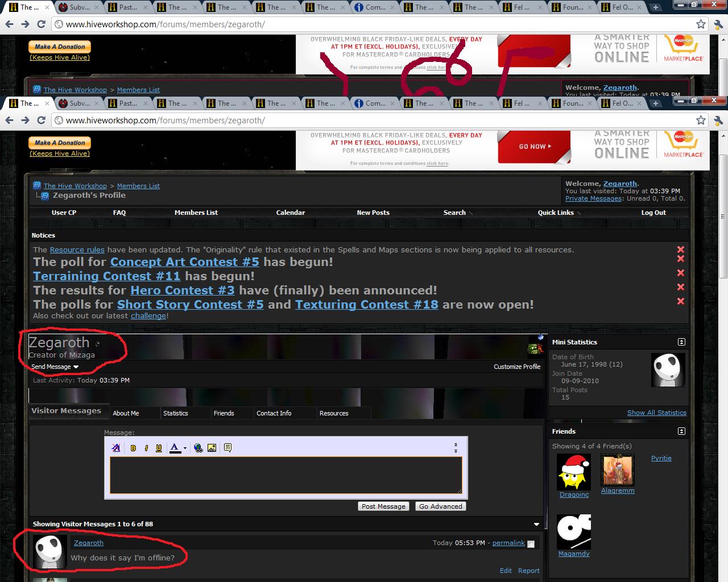Image resolution: width=728 pixels, height=582 pixels.
Task: Click the message text area
Action: [286, 475]
